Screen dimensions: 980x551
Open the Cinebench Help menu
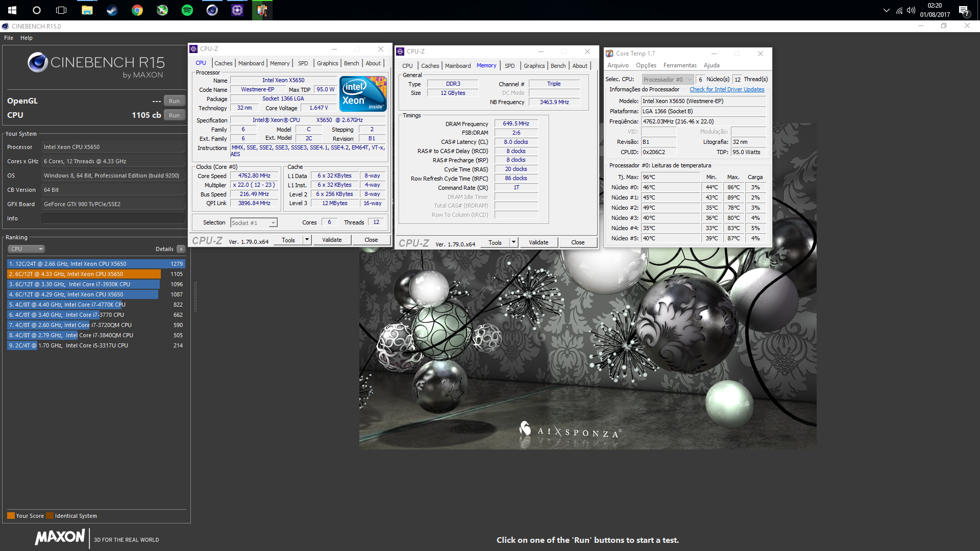[27, 38]
